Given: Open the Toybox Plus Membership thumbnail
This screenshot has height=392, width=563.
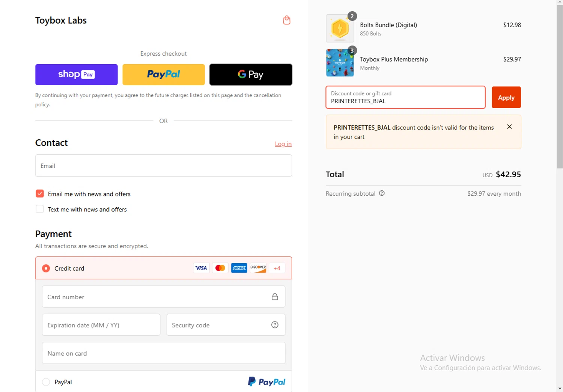Looking at the screenshot, I should coord(340,63).
